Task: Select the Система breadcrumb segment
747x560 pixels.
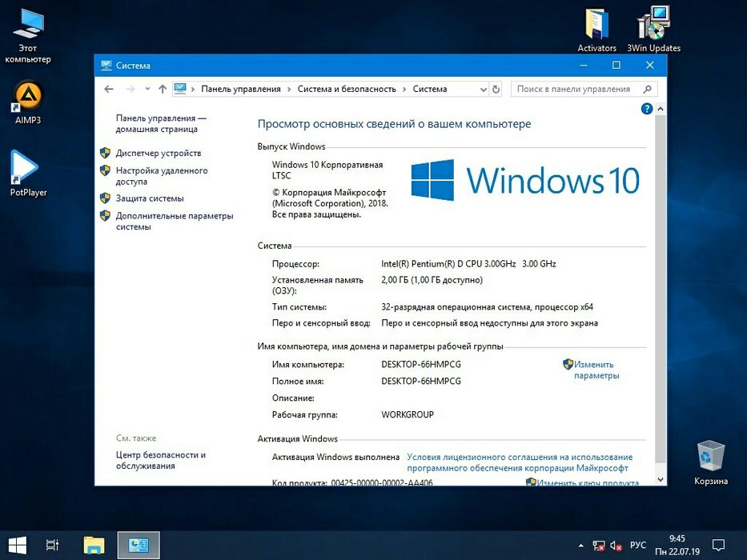Action: [430, 89]
